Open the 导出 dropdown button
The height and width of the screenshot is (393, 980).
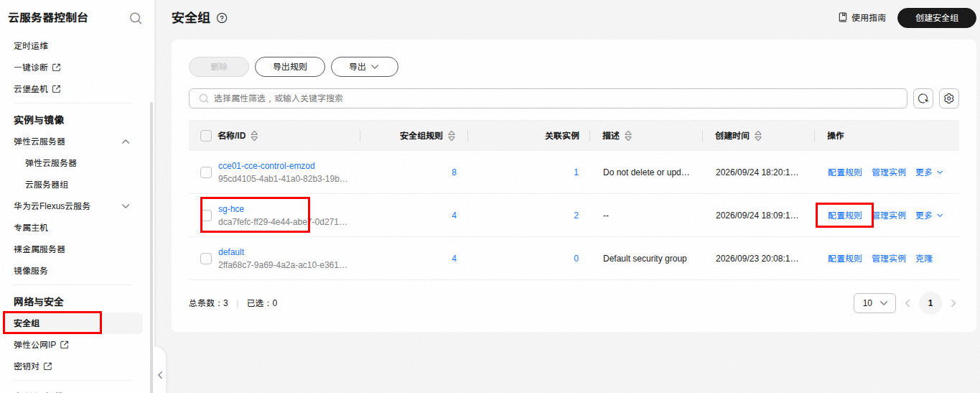coord(365,67)
